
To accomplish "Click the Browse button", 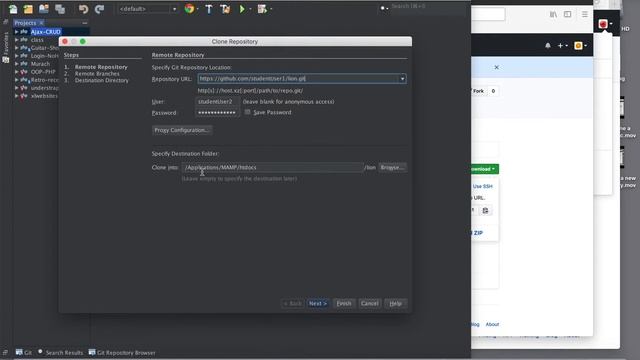I will [x=392, y=167].
